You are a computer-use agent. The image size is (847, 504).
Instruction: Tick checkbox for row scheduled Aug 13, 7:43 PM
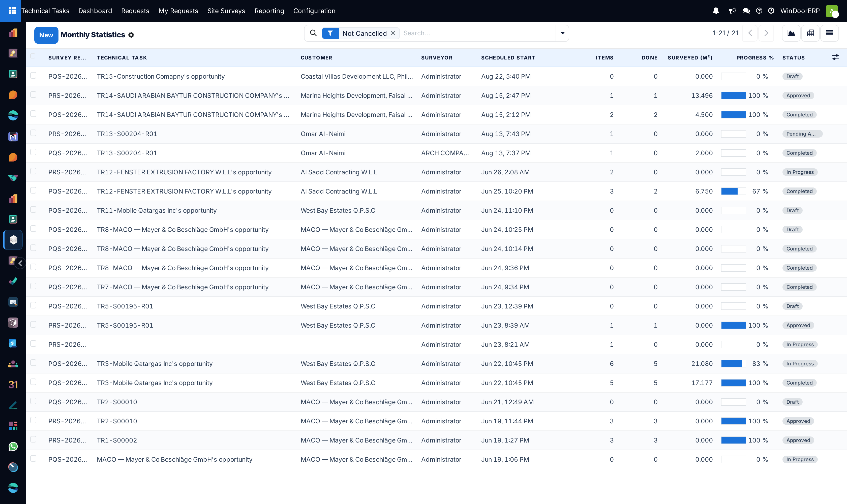pos(33,133)
